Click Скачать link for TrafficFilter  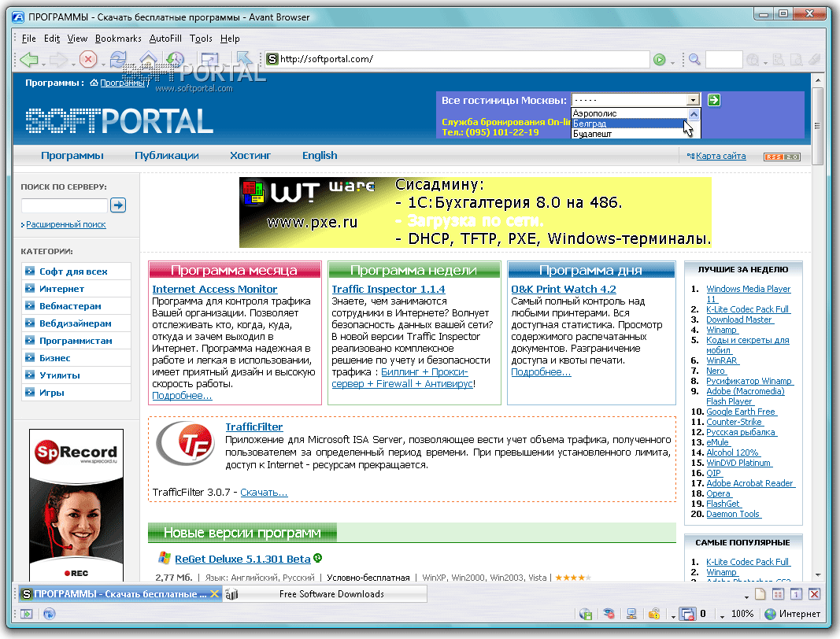(264, 493)
